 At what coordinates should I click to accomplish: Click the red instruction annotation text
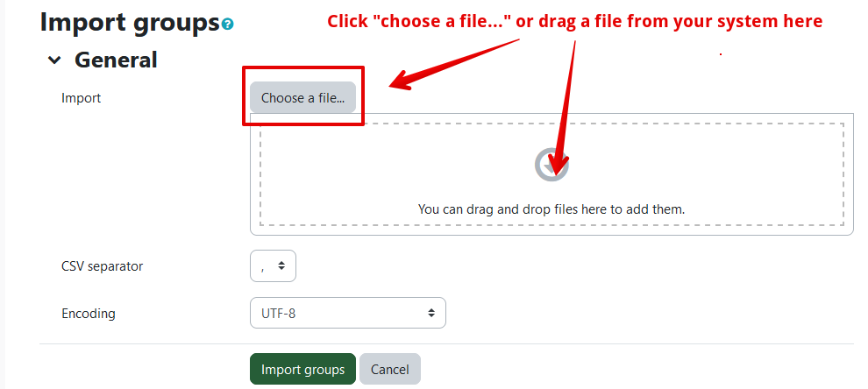(x=574, y=21)
